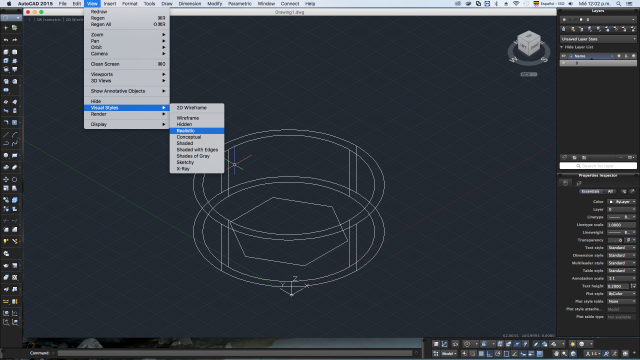Toggle polar tracking in status bar
The height and width of the screenshot is (360, 640).
pyautogui.click(x=498, y=353)
